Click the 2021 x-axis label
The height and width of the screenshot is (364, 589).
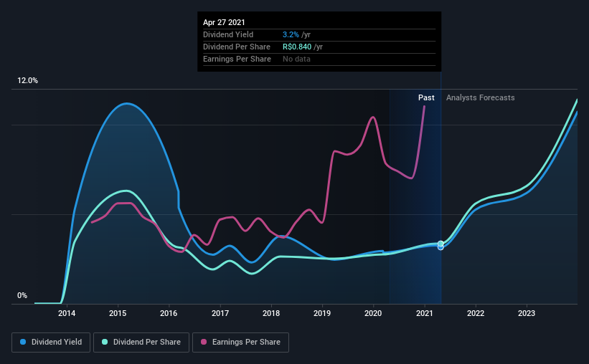[x=425, y=313]
